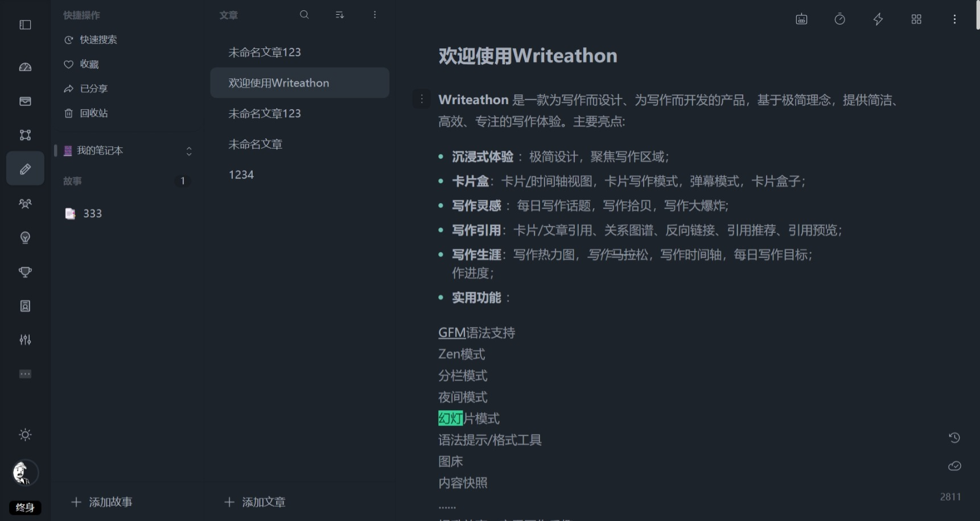
Task: Open the calendar icon in top toolbar
Action: pos(801,19)
